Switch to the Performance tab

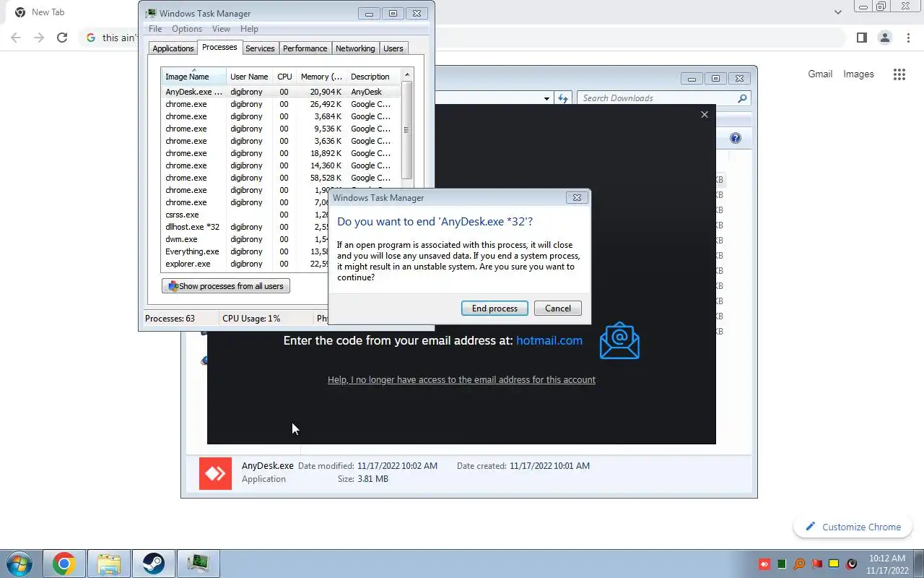(x=305, y=48)
